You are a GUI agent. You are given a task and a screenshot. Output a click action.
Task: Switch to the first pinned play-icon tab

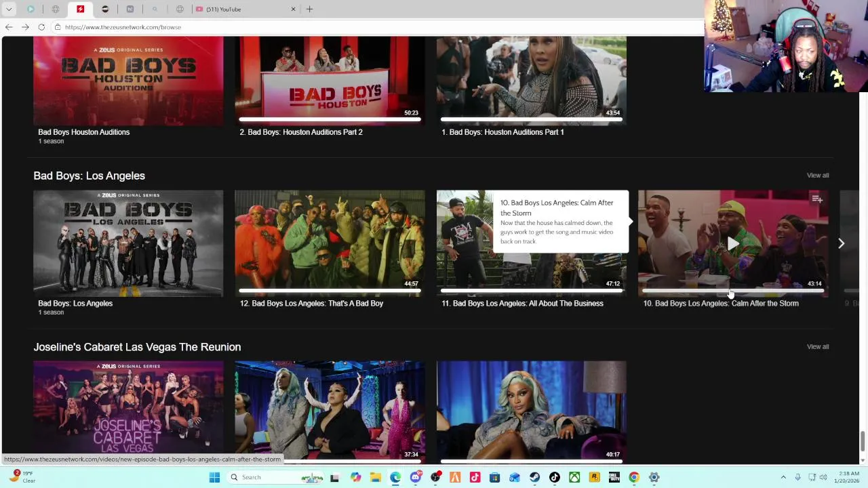click(31, 9)
